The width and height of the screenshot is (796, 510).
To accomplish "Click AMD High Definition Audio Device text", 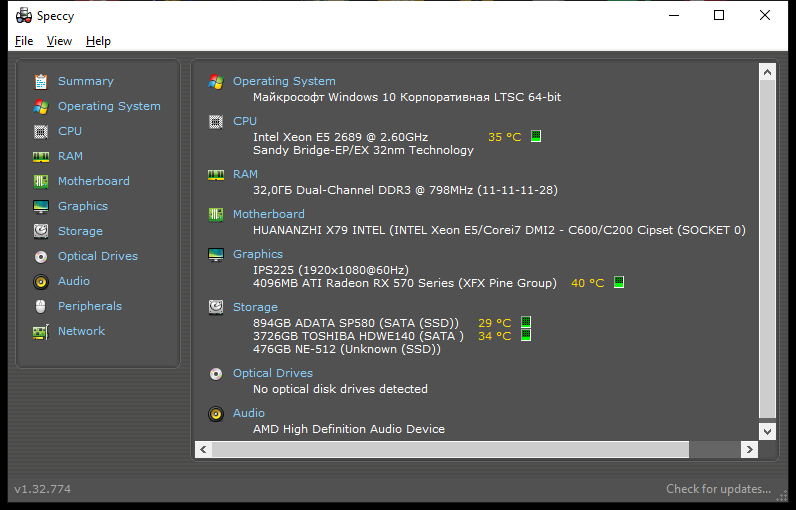I will [x=349, y=429].
